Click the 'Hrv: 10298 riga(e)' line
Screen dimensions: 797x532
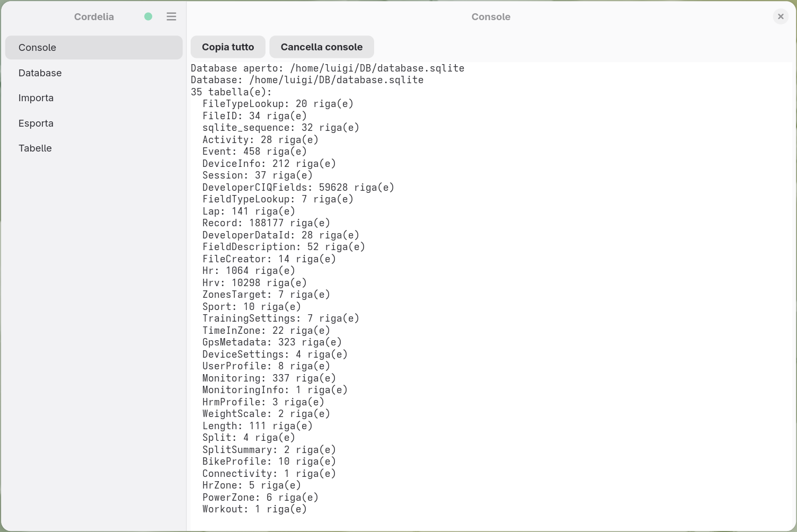tap(254, 283)
